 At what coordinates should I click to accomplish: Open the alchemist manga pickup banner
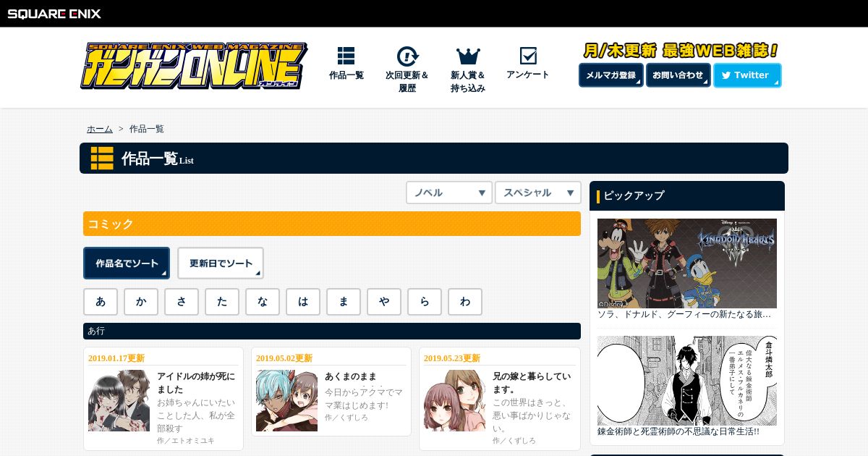[x=687, y=381]
